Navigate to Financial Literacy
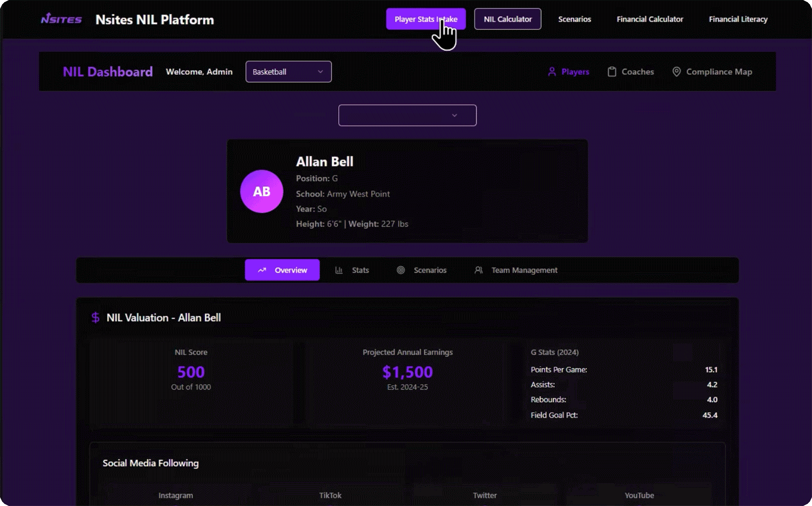This screenshot has width=812, height=506. [x=738, y=19]
